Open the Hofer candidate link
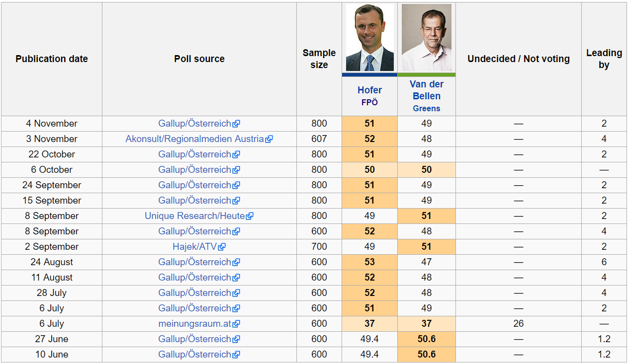 pos(369,90)
